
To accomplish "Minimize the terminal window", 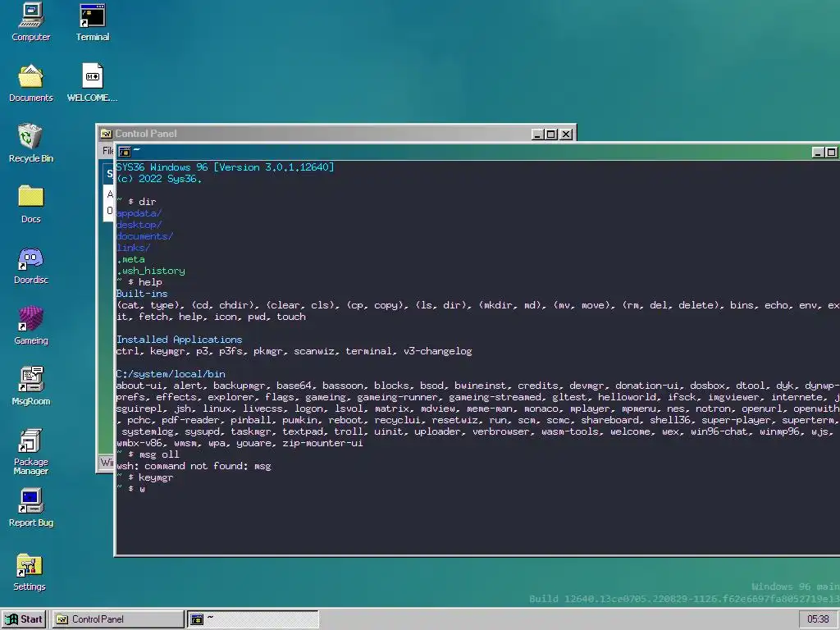I will click(818, 153).
